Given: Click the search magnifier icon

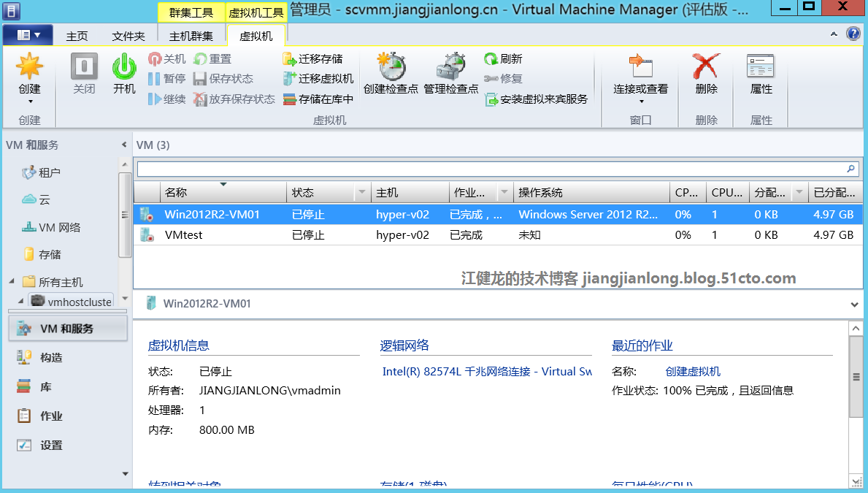Looking at the screenshot, I should 850,169.
